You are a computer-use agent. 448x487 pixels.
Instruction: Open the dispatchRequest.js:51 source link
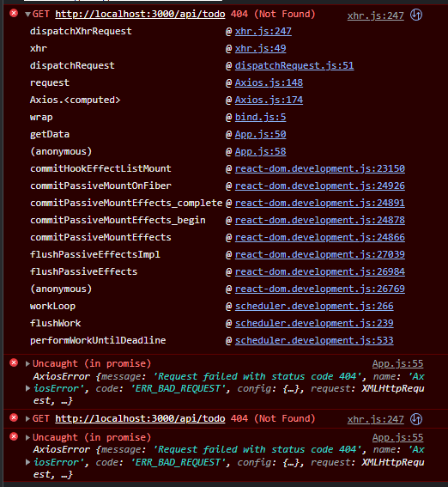(x=294, y=65)
